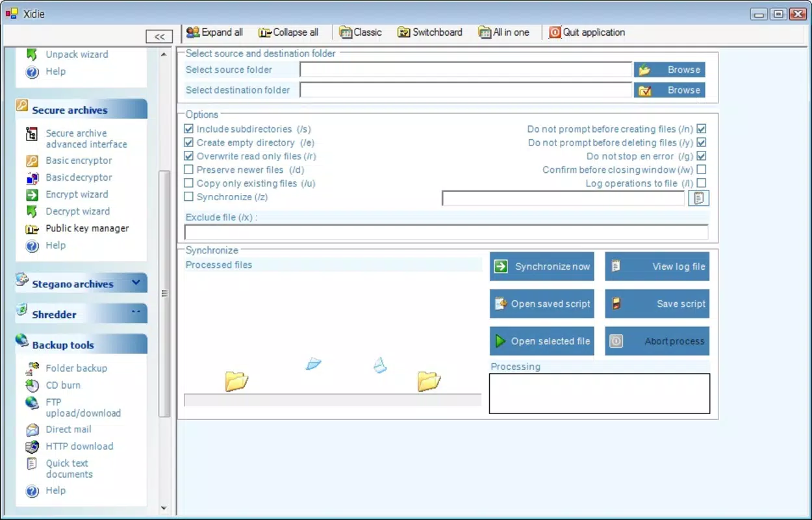Click the sidebar splitter grip handle

coord(164,294)
